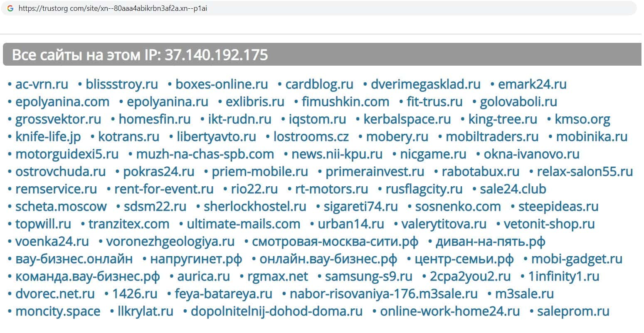Open boxes-online.ru link
The height and width of the screenshot is (333, 644).
[x=222, y=84]
